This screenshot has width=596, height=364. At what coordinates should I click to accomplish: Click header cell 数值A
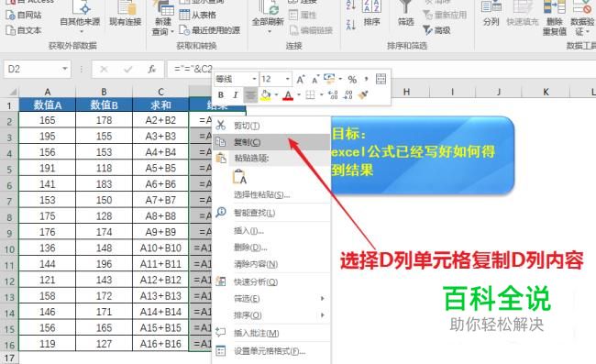(x=48, y=105)
